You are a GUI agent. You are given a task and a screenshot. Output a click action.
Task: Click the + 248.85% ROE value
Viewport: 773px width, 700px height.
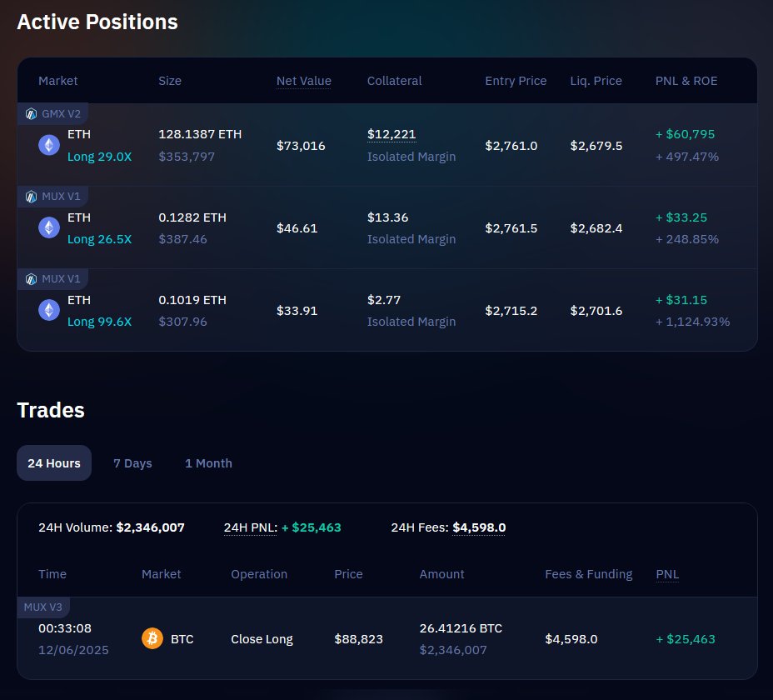686,239
